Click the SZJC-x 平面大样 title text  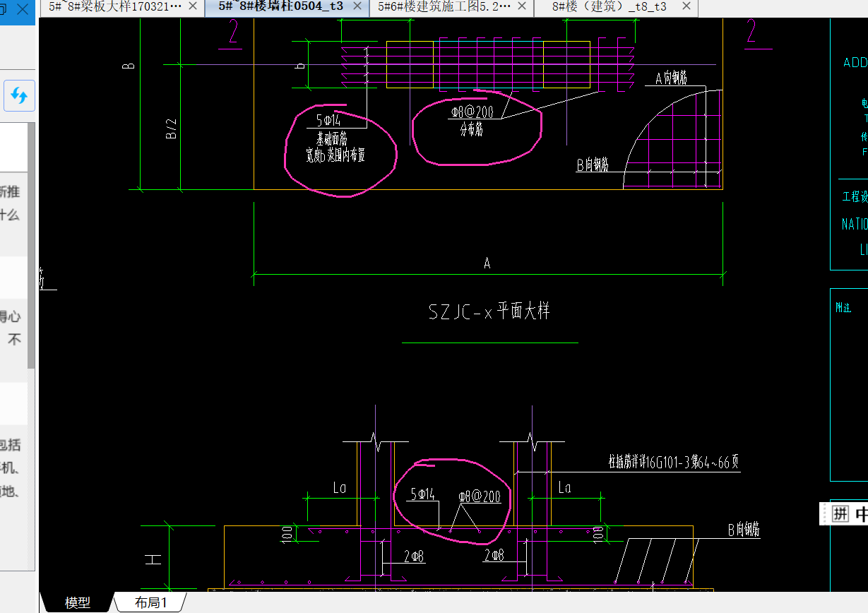pos(489,311)
